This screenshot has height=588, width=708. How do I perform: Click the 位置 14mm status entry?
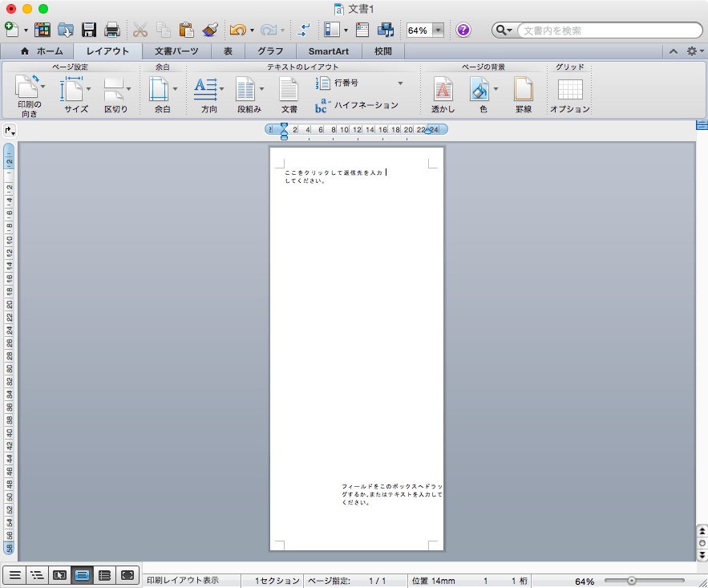pos(434,581)
